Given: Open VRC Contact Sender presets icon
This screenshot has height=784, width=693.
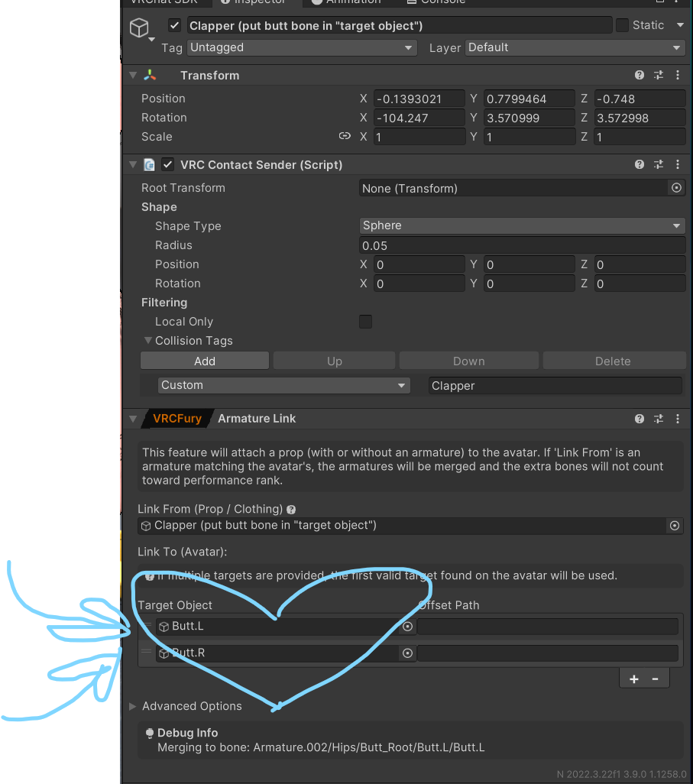Looking at the screenshot, I should [659, 164].
